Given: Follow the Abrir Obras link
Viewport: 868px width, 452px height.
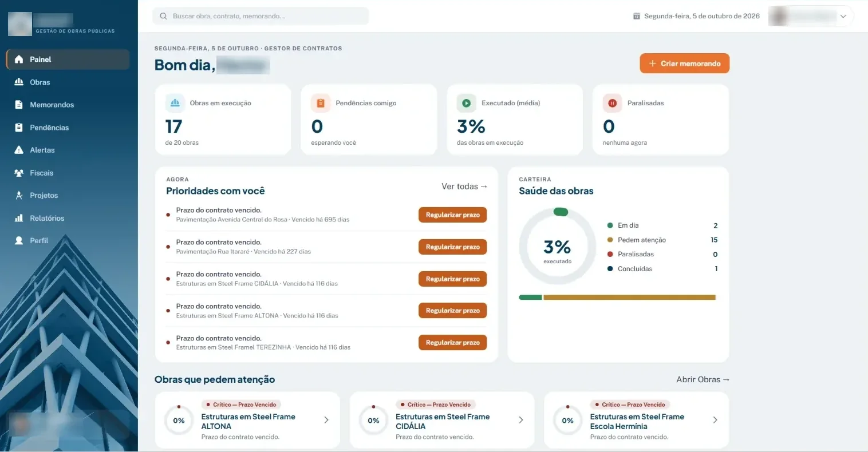Looking at the screenshot, I should [x=703, y=379].
